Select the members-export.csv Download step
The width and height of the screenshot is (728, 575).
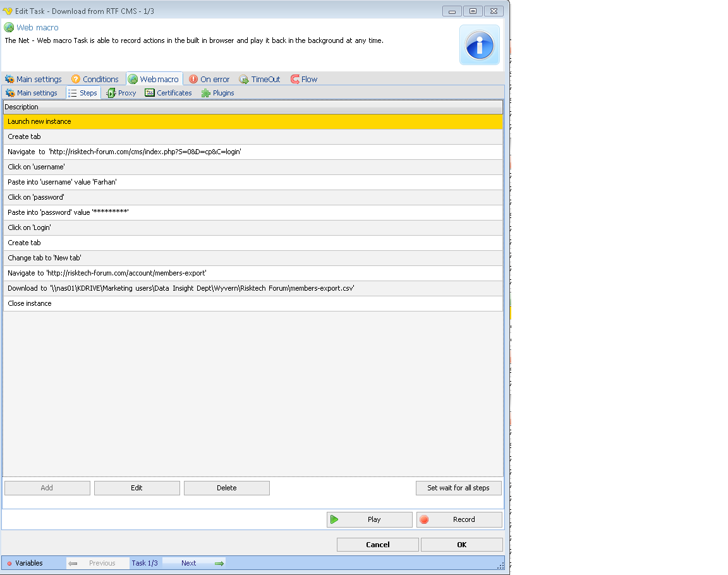click(x=253, y=288)
